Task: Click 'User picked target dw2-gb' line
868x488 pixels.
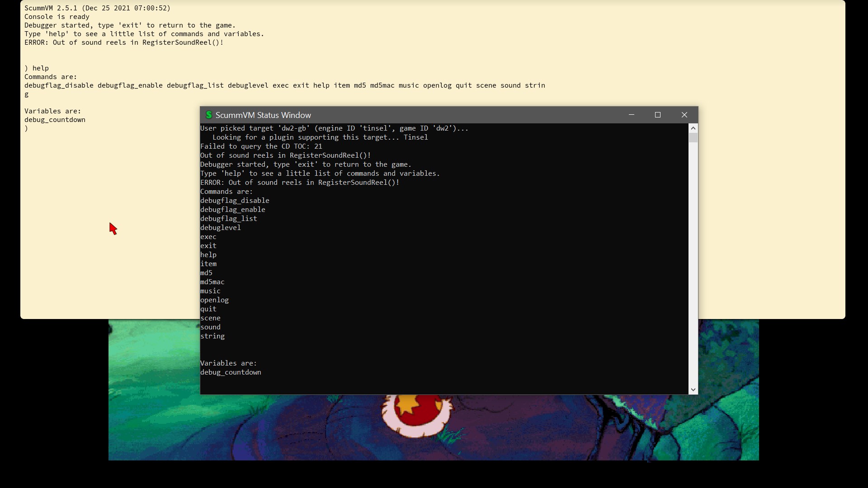Action: [x=335, y=128]
